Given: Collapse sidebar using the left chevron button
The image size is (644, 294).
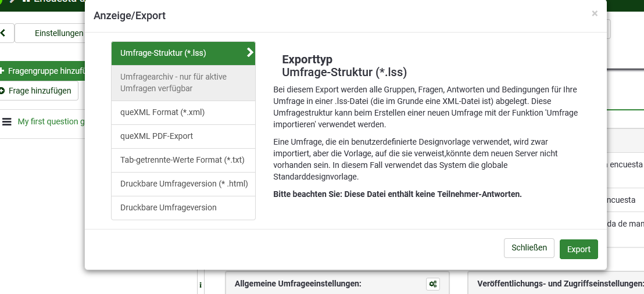Looking at the screenshot, I should 4,33.
